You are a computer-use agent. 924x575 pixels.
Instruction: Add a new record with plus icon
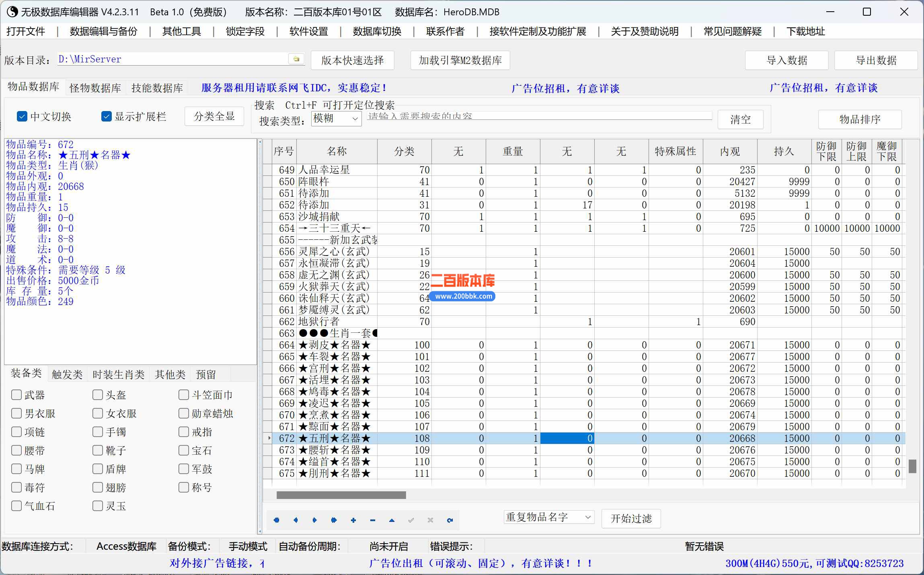click(353, 520)
